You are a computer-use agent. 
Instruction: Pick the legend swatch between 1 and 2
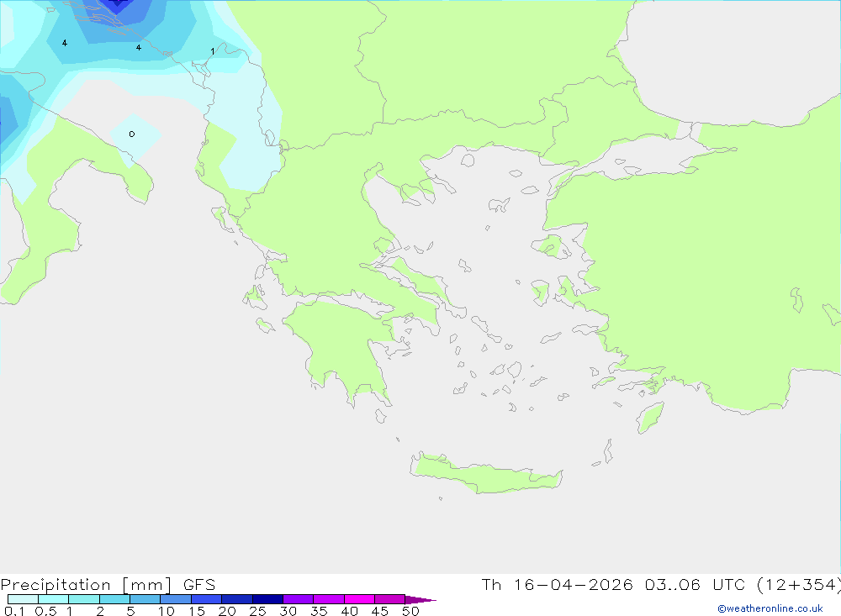[83, 599]
